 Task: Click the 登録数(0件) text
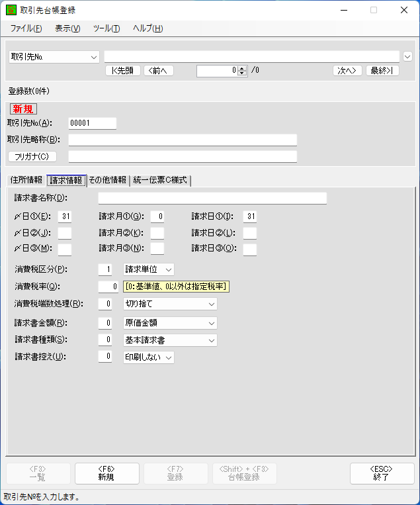point(29,91)
